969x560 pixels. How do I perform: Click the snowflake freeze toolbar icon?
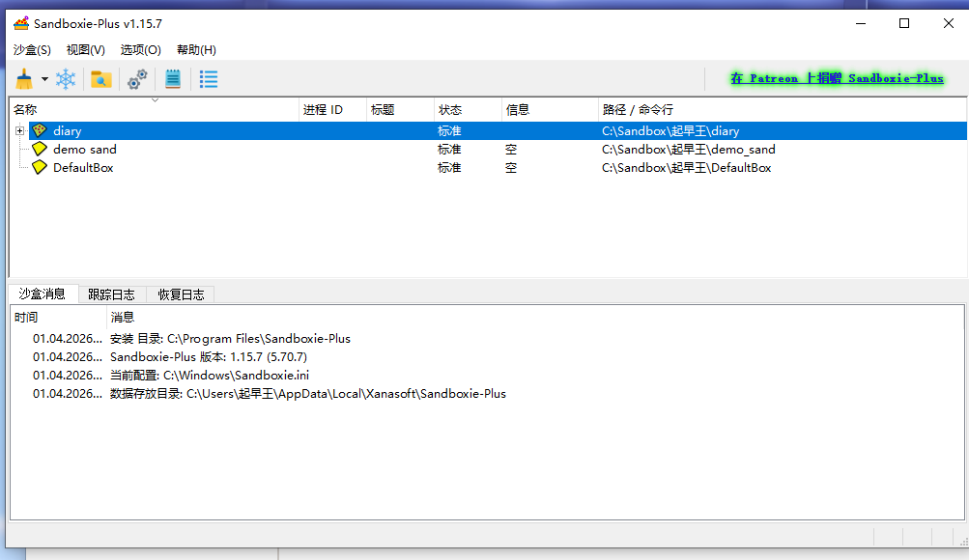tap(66, 79)
